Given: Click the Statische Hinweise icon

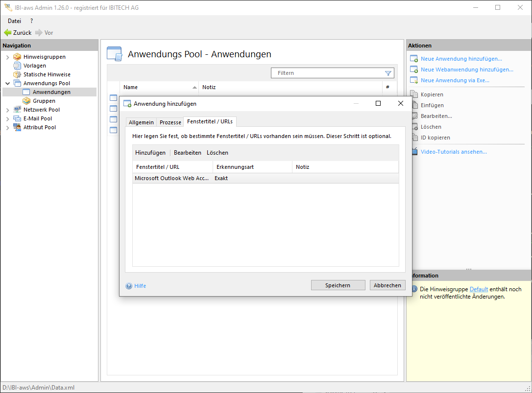Looking at the screenshot, I should click(17, 74).
